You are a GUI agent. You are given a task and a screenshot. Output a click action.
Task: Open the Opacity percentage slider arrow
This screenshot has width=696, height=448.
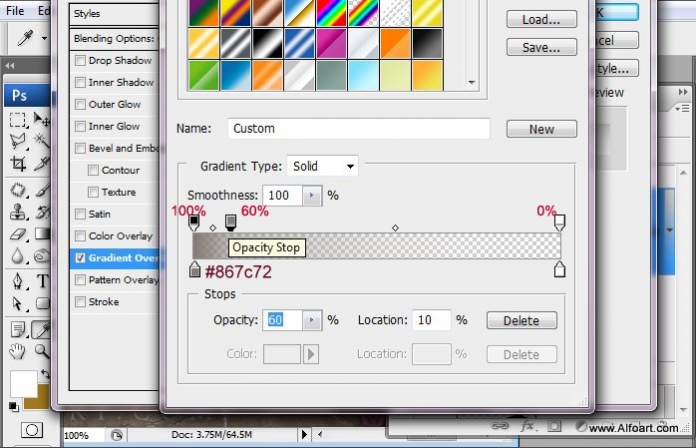click(x=312, y=320)
